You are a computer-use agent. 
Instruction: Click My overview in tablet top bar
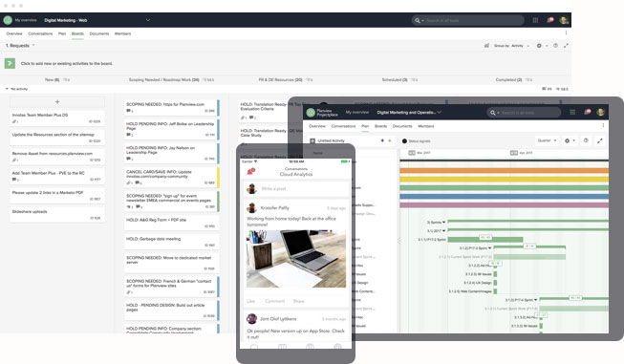357,112
